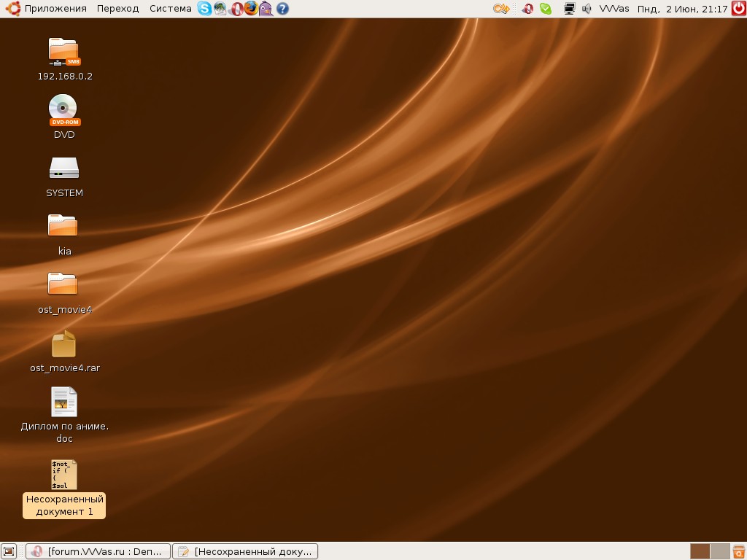The image size is (747, 560).
Task: Click the green Skype status tray icon
Action: coord(546,9)
